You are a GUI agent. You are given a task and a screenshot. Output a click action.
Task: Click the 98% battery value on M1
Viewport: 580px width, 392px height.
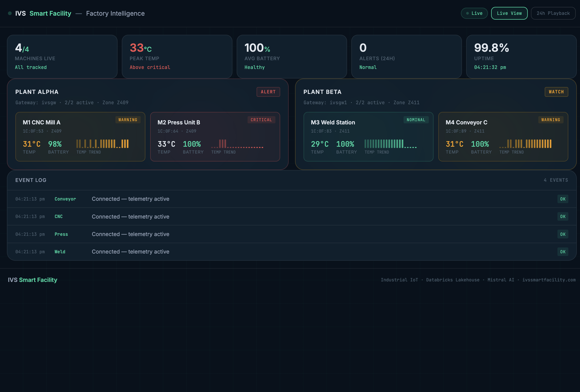tap(55, 144)
